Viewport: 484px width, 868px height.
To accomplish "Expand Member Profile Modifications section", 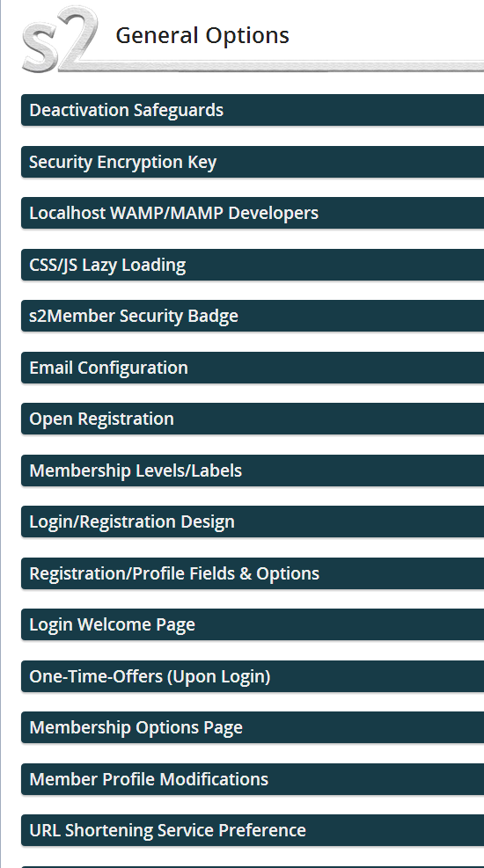I will (253, 779).
